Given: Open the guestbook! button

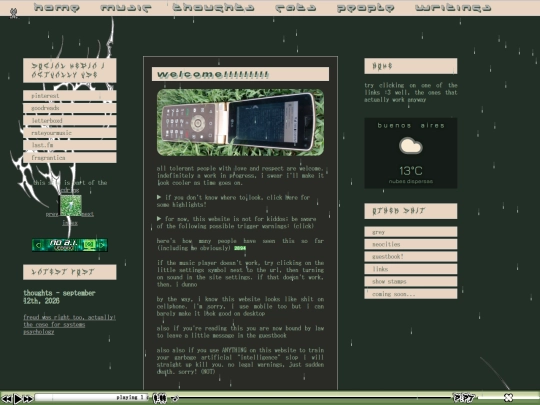Looking at the screenshot, I should point(411,257).
